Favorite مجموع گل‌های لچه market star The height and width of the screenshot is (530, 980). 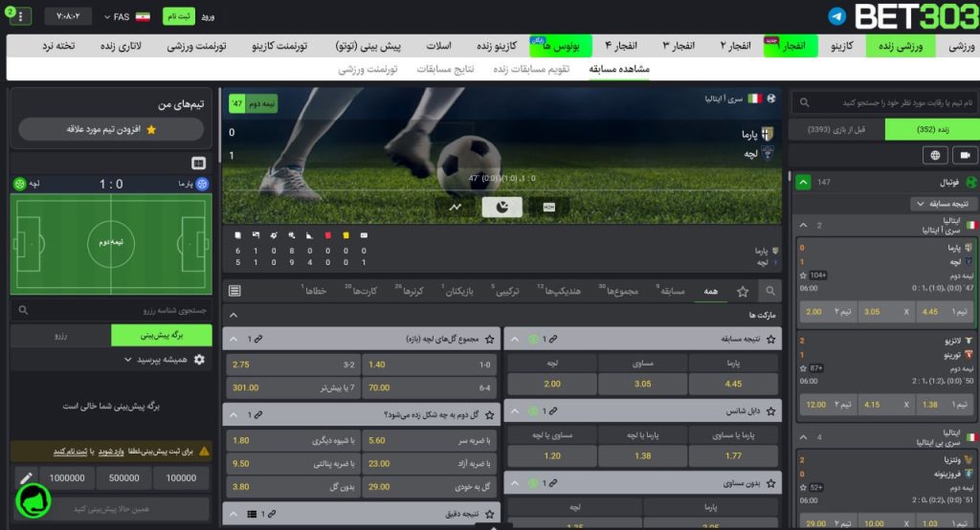coord(489,339)
